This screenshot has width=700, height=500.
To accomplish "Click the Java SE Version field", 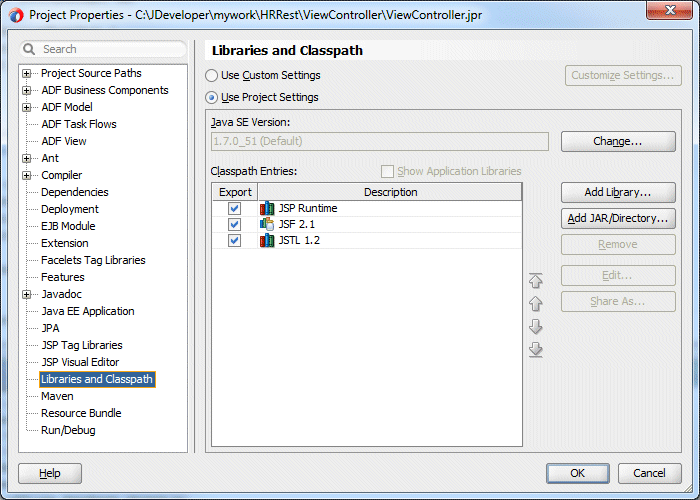I will tap(380, 142).
